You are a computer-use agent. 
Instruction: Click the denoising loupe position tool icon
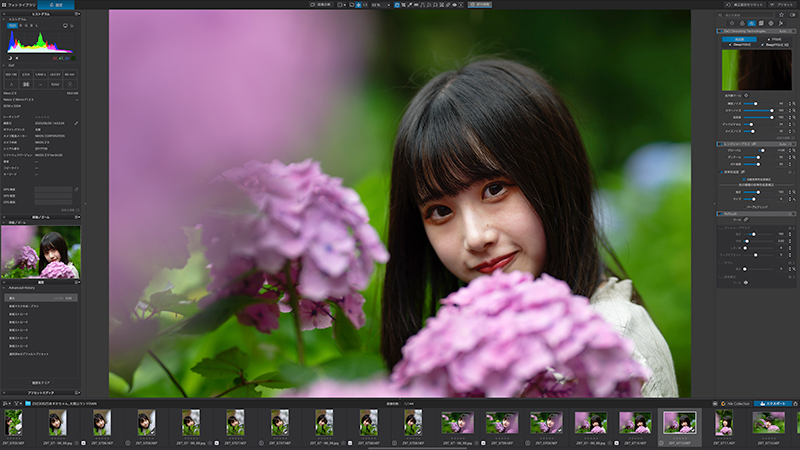pos(746,95)
